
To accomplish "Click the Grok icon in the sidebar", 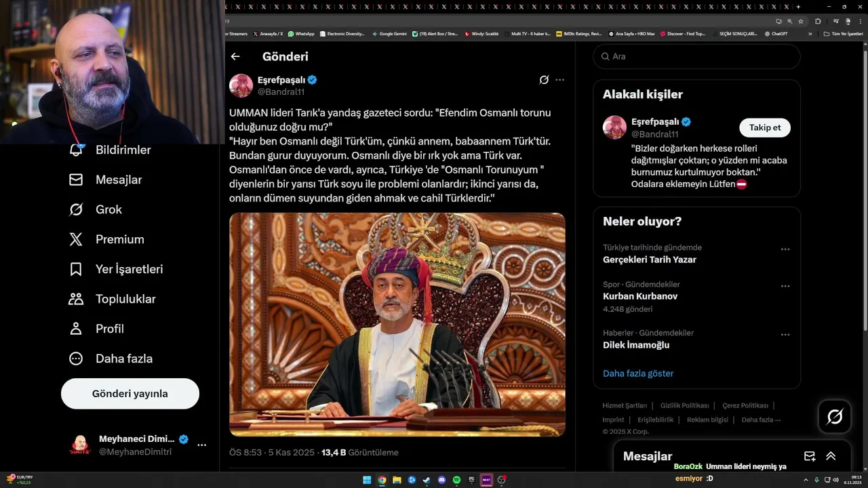I will coord(76,209).
